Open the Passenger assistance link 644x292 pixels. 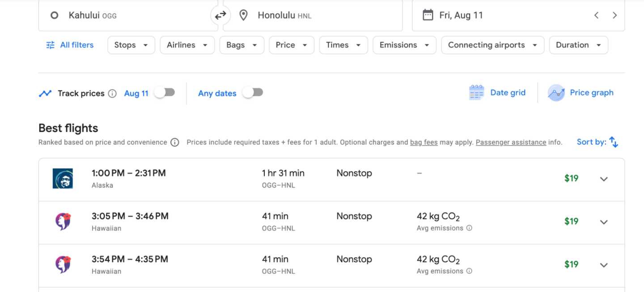click(511, 142)
